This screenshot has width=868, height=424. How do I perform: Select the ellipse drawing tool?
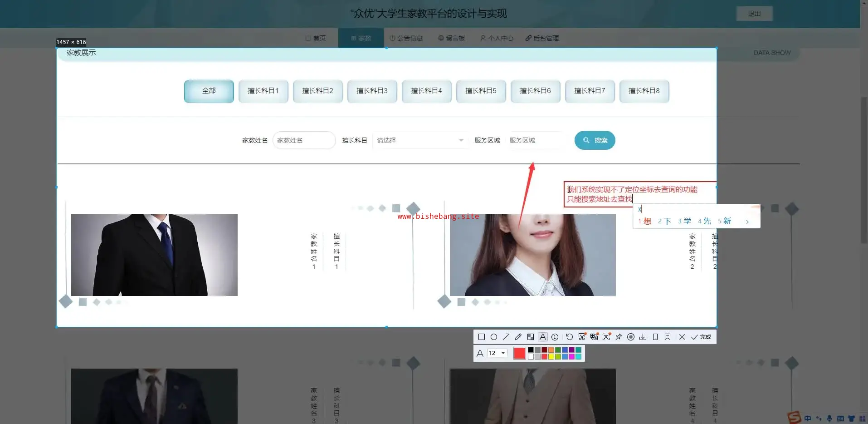click(x=494, y=337)
